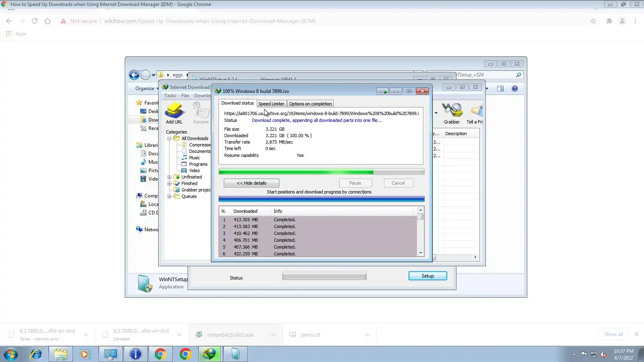Switch to the Download status tab
Image resolution: width=644 pixels, height=362 pixels.
point(237,103)
